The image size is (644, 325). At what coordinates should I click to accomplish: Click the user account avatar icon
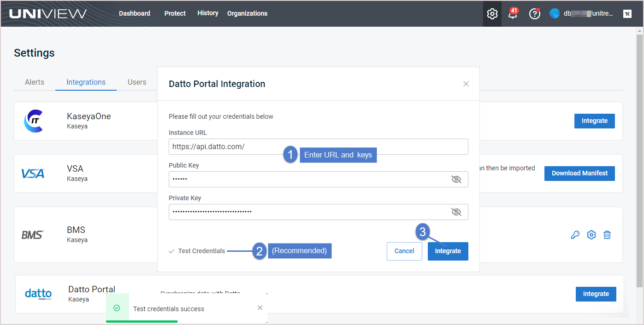[x=555, y=14]
